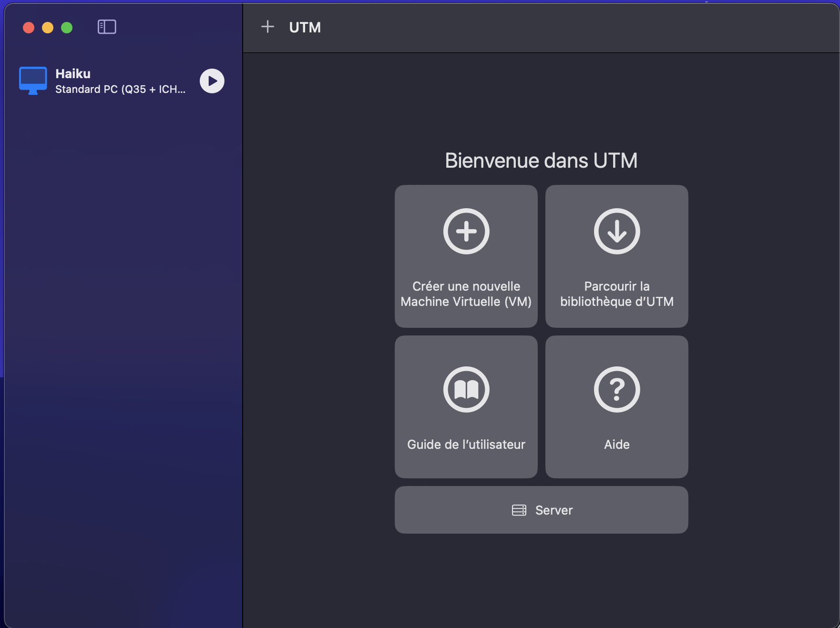Maximize UTM window with green button
This screenshot has width=840, height=628.
coord(67,28)
